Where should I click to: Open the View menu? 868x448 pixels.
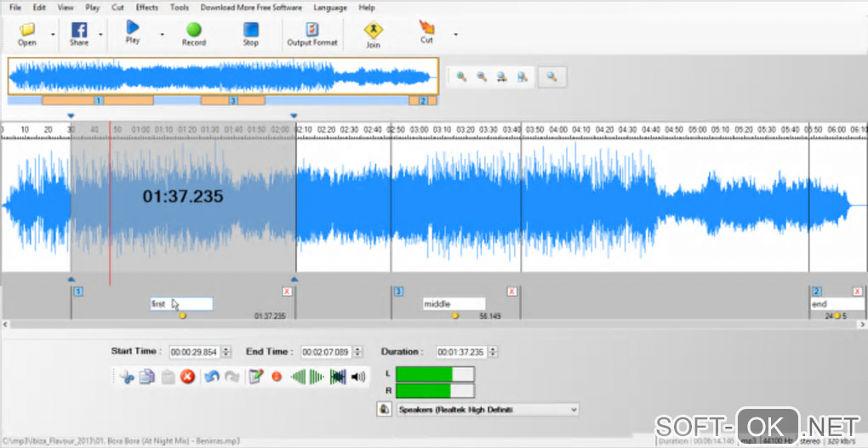coord(66,8)
